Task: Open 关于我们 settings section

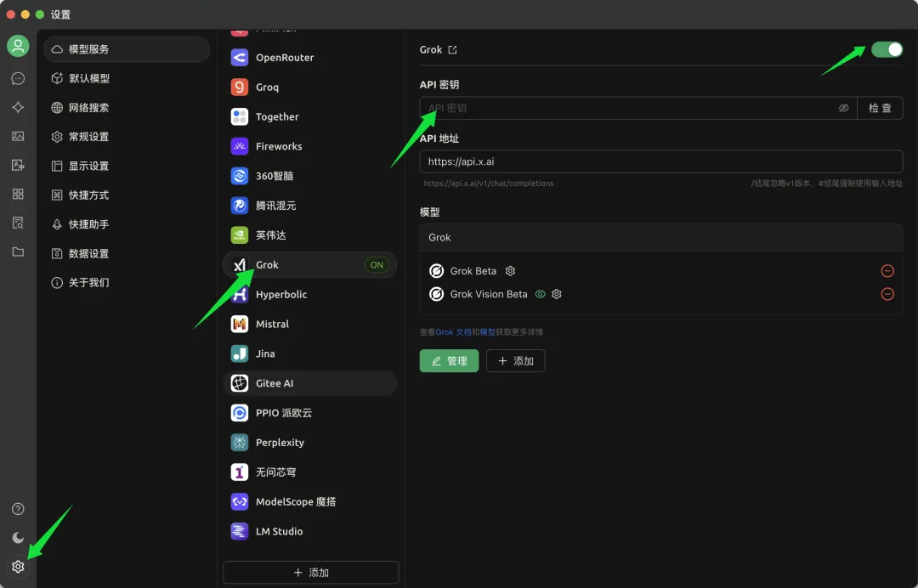Action: pyautogui.click(x=127, y=283)
